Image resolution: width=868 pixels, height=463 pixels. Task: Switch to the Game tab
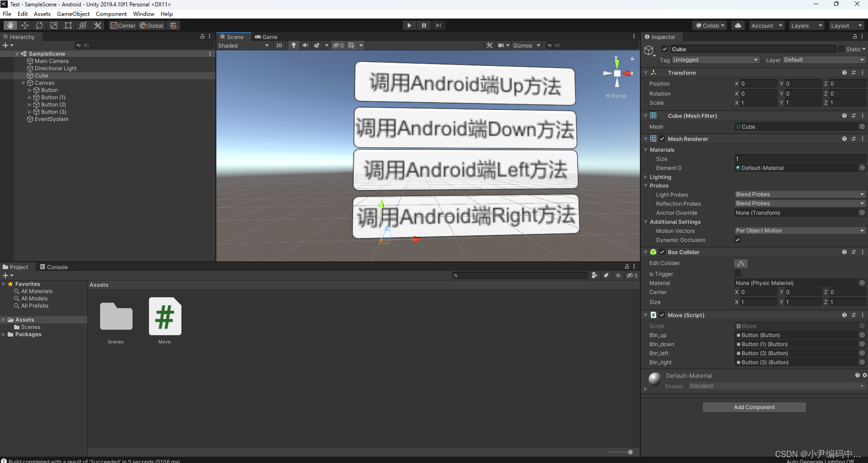(267, 37)
